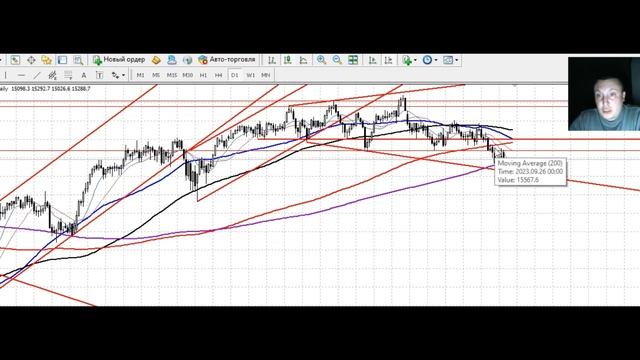Click the webcam video overlay
The height and width of the screenshot is (360, 640).
pos(604,94)
